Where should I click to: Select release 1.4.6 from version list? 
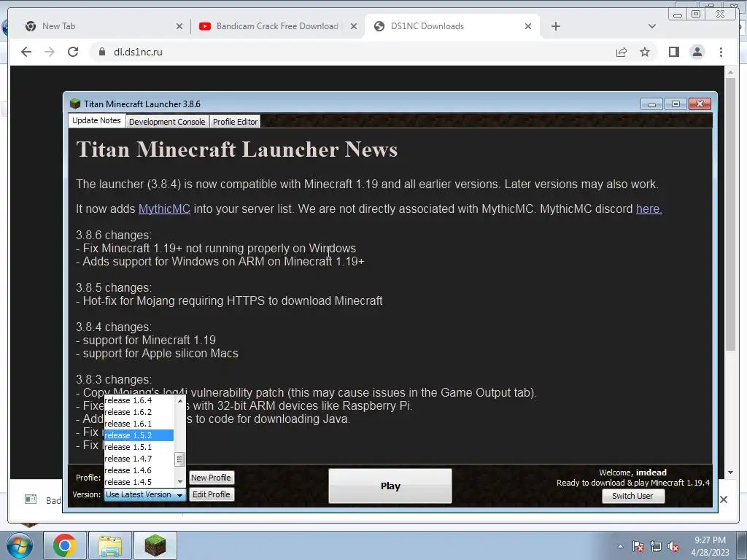point(139,470)
